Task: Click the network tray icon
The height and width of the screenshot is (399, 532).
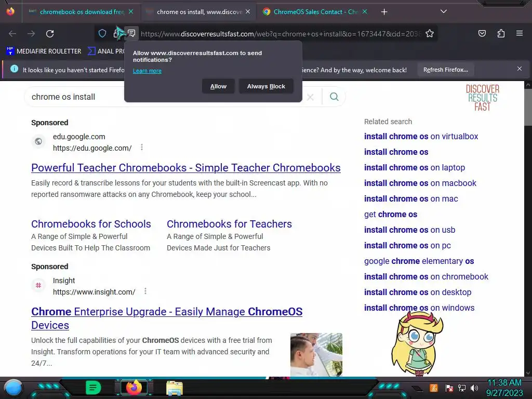Action: (462, 388)
